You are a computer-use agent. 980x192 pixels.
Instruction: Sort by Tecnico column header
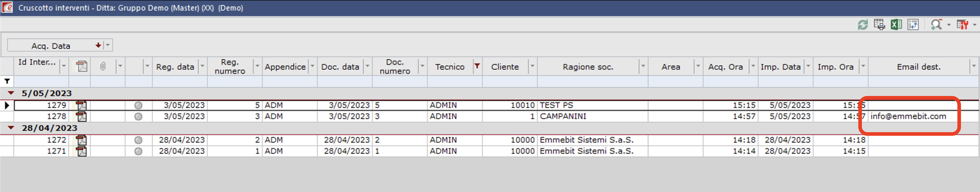click(x=450, y=67)
